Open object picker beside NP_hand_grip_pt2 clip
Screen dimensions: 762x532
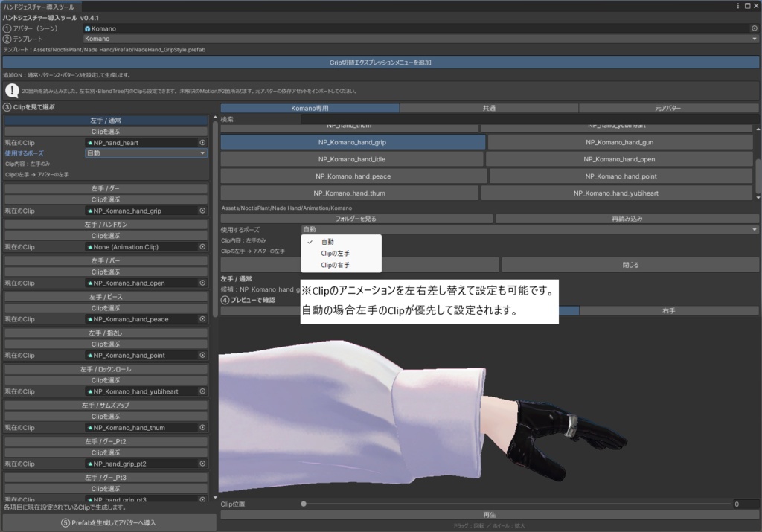pos(202,464)
